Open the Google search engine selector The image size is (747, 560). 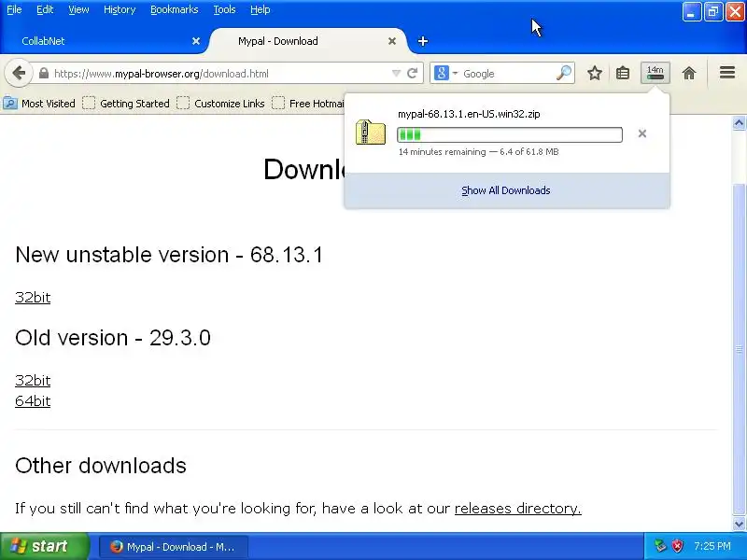point(446,74)
